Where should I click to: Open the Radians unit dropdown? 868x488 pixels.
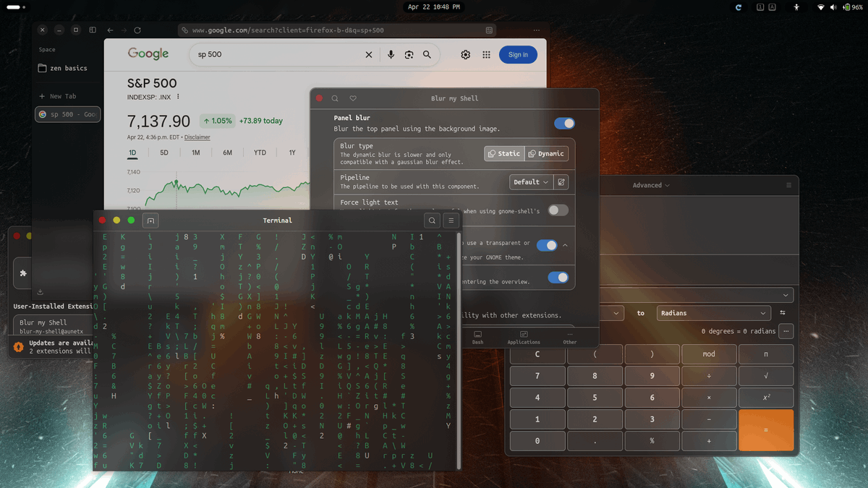coord(713,313)
